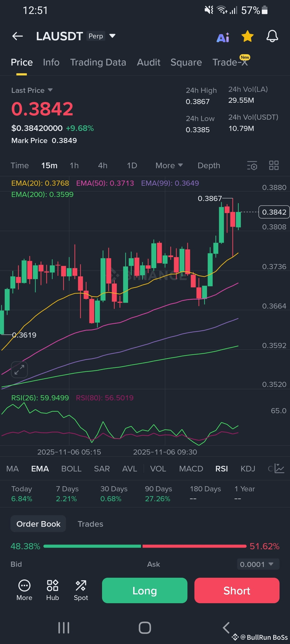The height and width of the screenshot is (644, 290).
Task: Tap Android recent apps button
Action: (x=64, y=628)
